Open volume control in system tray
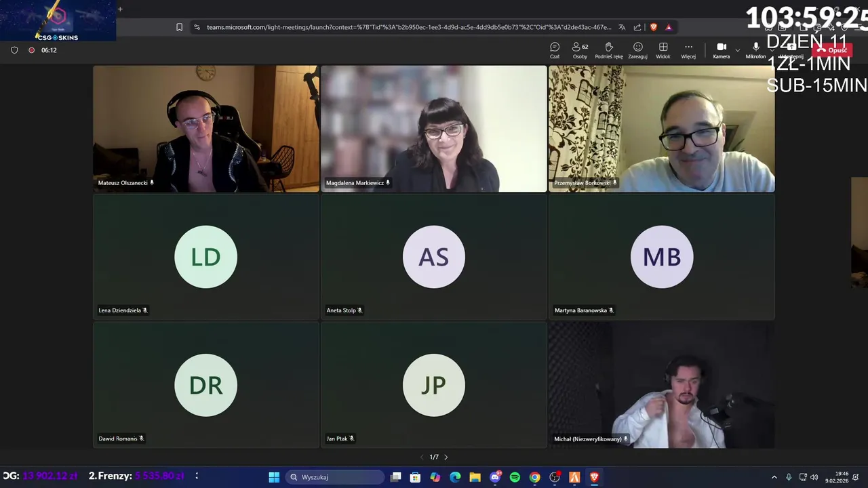 tap(814, 477)
